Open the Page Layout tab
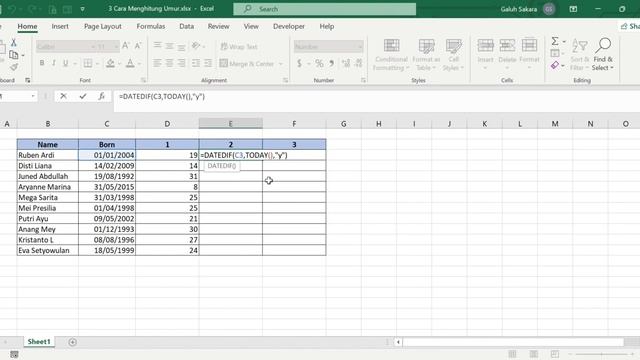 click(x=103, y=27)
